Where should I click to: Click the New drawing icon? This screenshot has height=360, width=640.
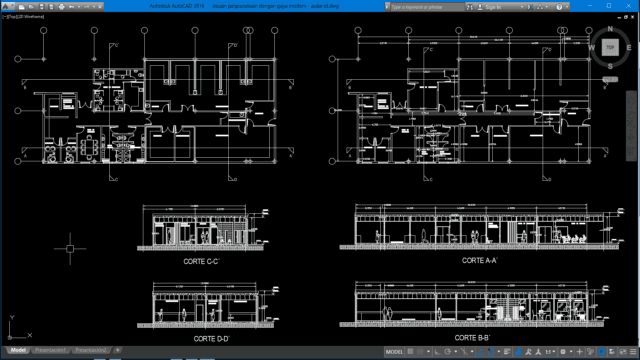22,7
